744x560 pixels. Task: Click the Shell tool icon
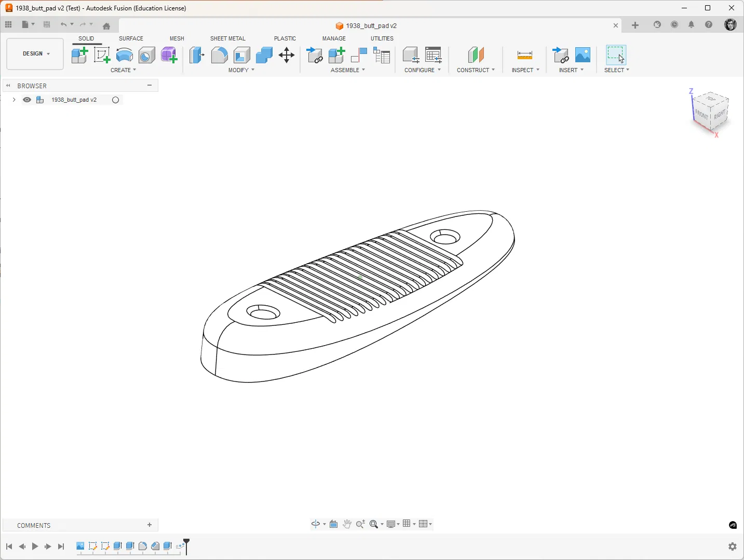click(x=242, y=55)
